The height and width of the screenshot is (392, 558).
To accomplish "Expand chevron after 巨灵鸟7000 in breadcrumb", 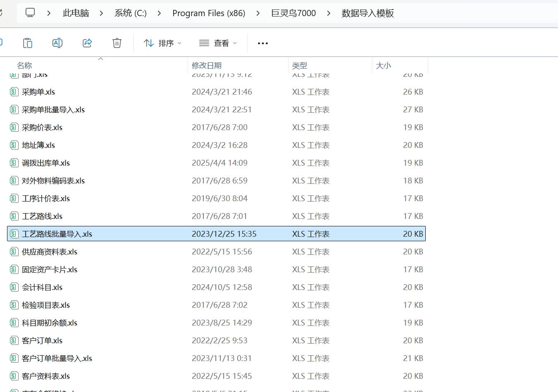I will [329, 13].
